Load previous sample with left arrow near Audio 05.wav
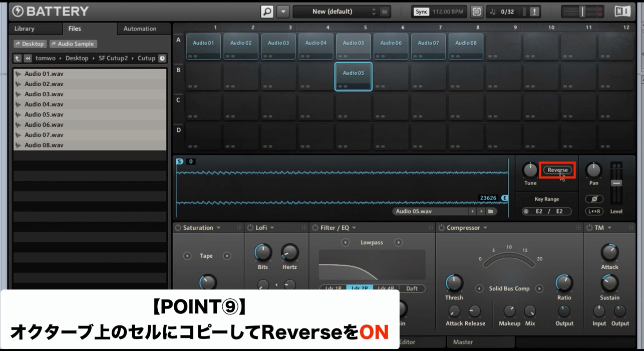Viewport: 644px width, 351px height. pos(473,212)
